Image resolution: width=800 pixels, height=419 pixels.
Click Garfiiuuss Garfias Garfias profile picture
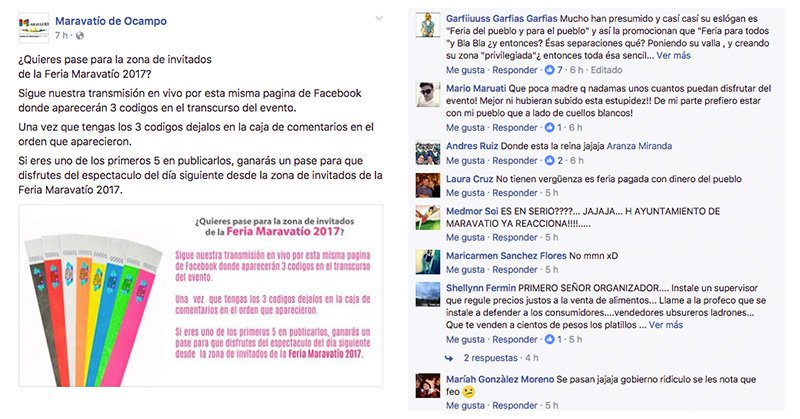[x=428, y=25]
